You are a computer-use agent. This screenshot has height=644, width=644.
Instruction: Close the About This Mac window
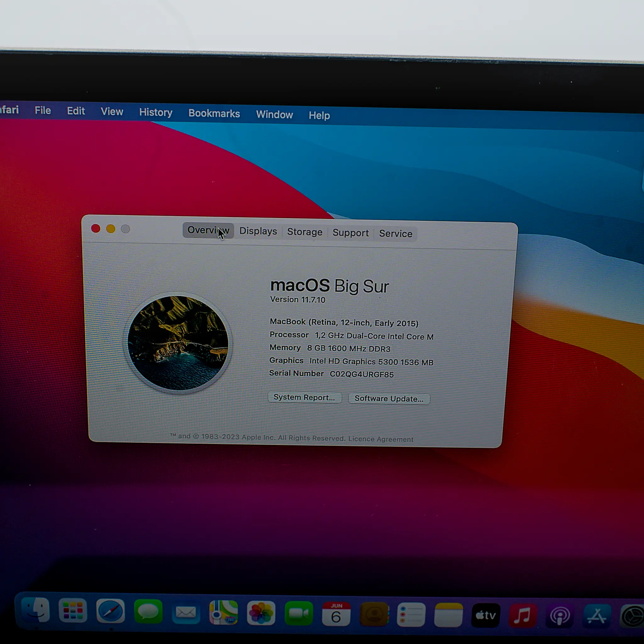click(x=96, y=228)
